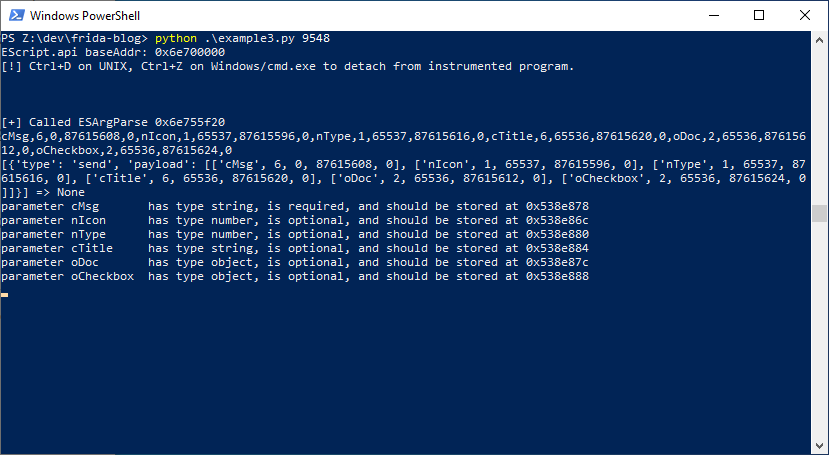This screenshot has height=455, width=829.
Task: Click the "parameter nIcon" output line
Action: (x=295, y=220)
